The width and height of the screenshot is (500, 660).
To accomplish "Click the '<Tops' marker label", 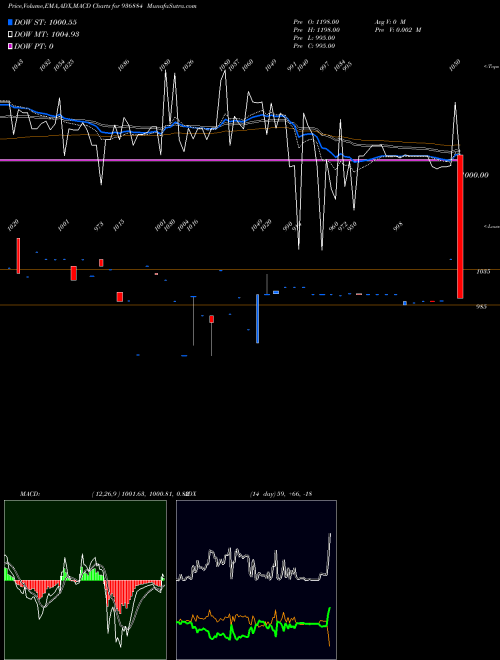I will [x=491, y=66].
